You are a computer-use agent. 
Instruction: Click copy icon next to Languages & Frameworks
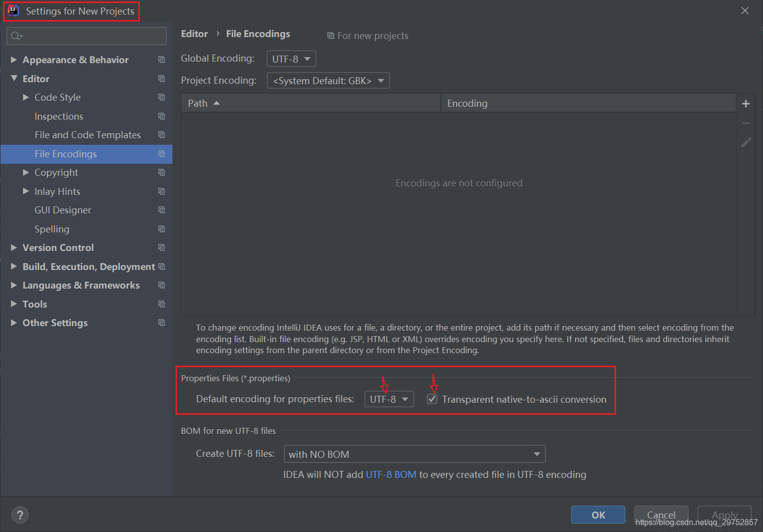pyautogui.click(x=161, y=285)
